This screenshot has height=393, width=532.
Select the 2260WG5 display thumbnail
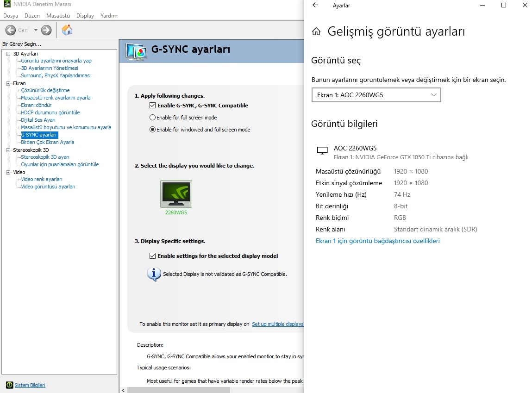pyautogui.click(x=176, y=194)
